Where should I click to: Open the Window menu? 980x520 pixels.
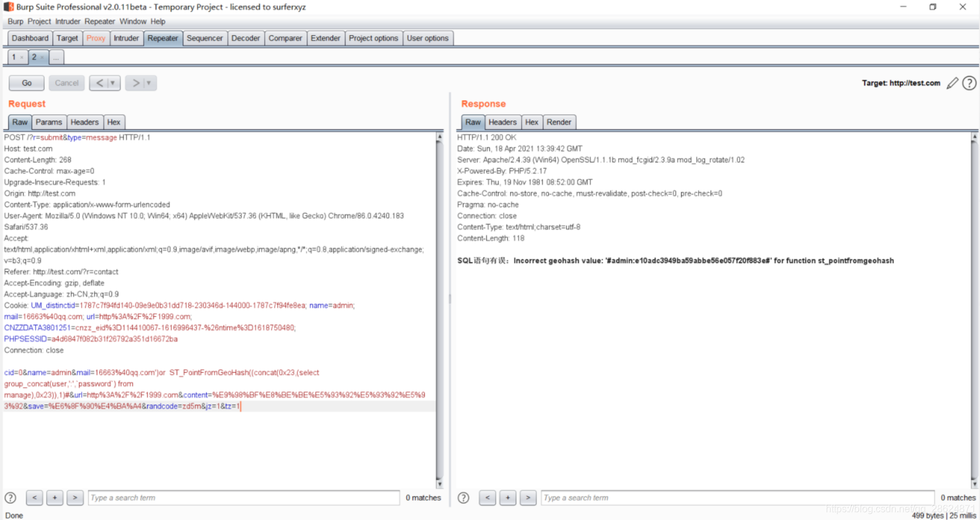point(133,22)
